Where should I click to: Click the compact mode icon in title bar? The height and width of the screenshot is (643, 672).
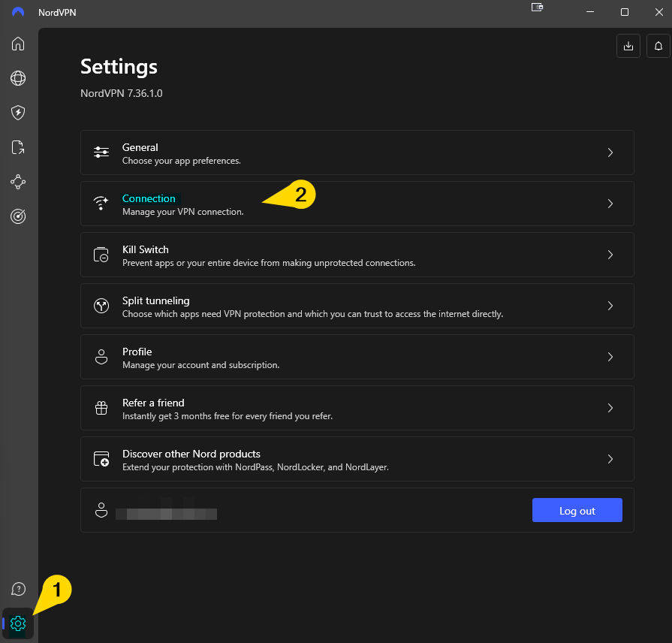[537, 8]
